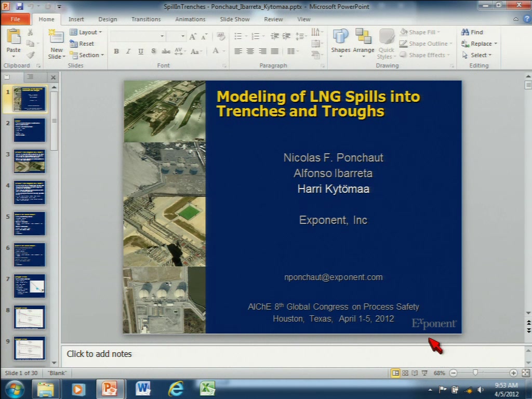Click Increase List Level icon
Screen dimensions: 532x399
pyautogui.click(x=287, y=36)
